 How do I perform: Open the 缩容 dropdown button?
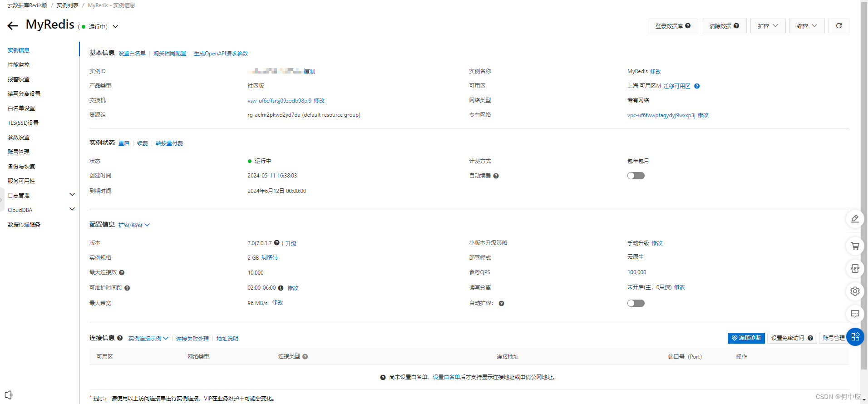[807, 26]
